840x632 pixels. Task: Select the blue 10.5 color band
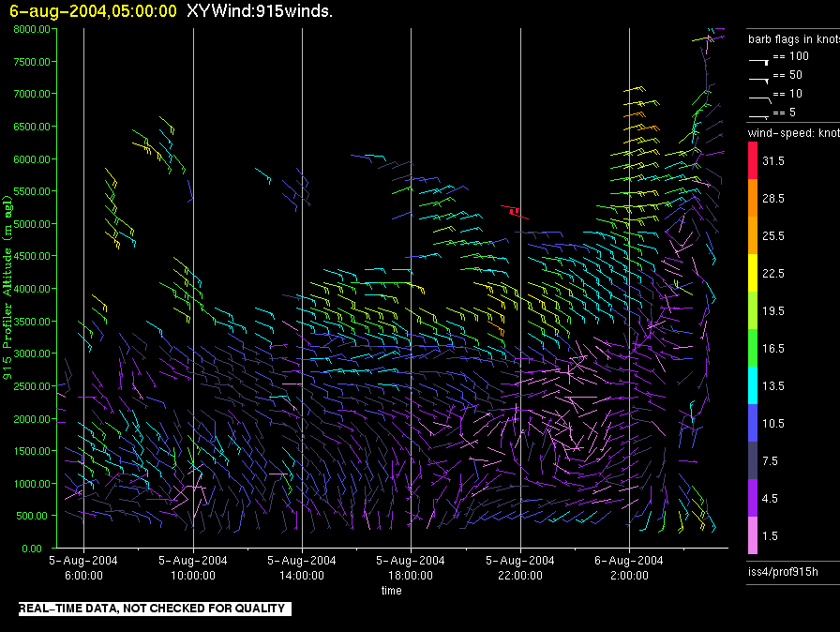click(x=753, y=423)
